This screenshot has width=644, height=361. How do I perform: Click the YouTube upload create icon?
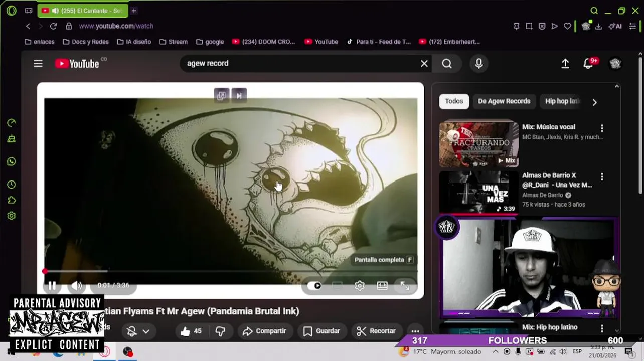coord(565,63)
